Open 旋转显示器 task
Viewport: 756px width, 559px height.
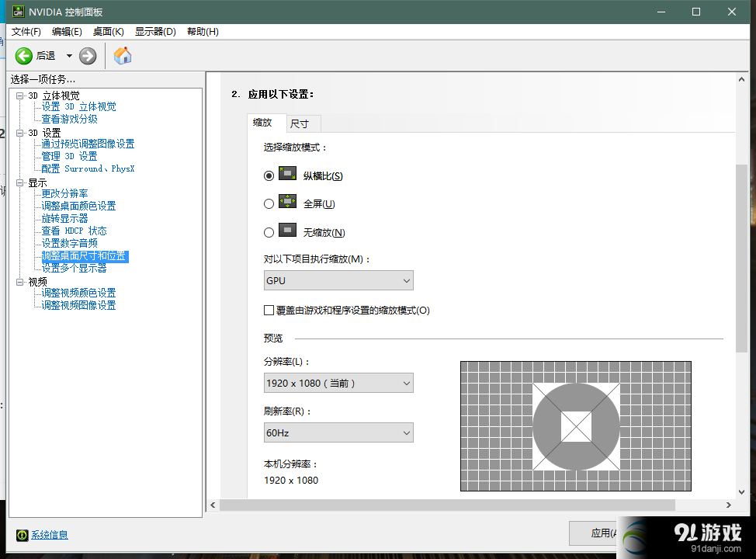(x=64, y=218)
